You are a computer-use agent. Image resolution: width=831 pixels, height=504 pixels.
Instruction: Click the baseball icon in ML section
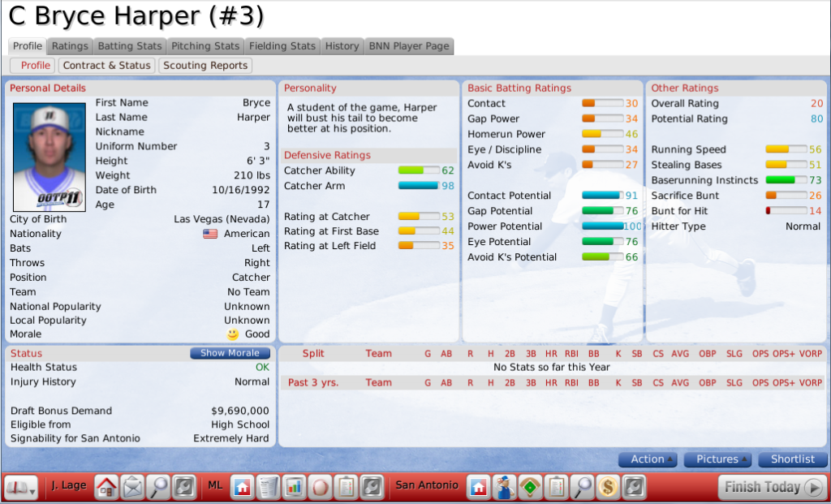[x=319, y=487]
